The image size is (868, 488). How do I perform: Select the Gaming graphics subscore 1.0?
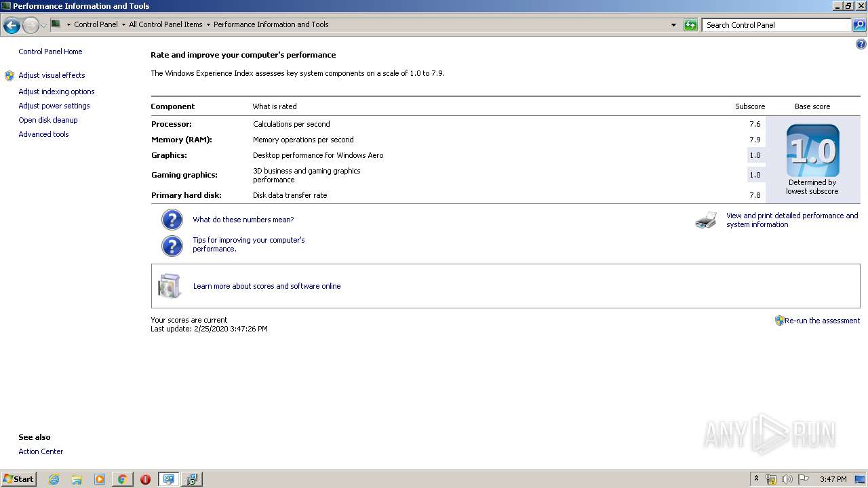click(x=755, y=175)
